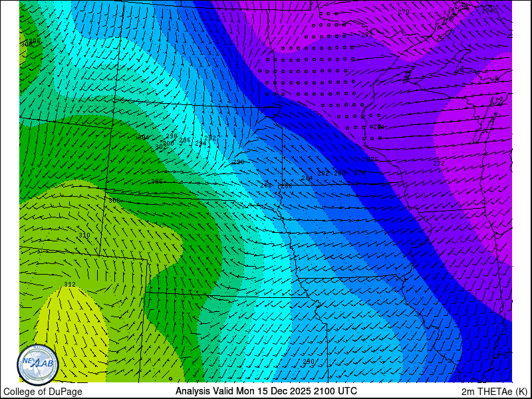
Task: Click the 274 contour label
Action: pyautogui.click(x=487, y=11)
